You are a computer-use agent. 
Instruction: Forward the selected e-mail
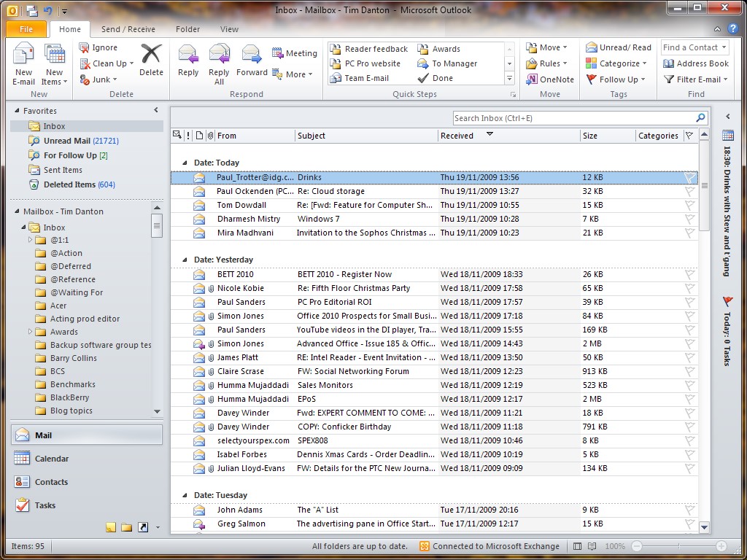pos(252,60)
